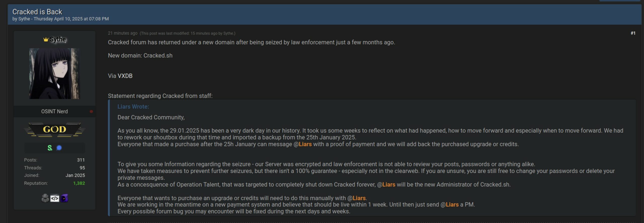This screenshot has width=644, height=223.
Task: Open Sythe's profile from the username
Action: coord(58,39)
